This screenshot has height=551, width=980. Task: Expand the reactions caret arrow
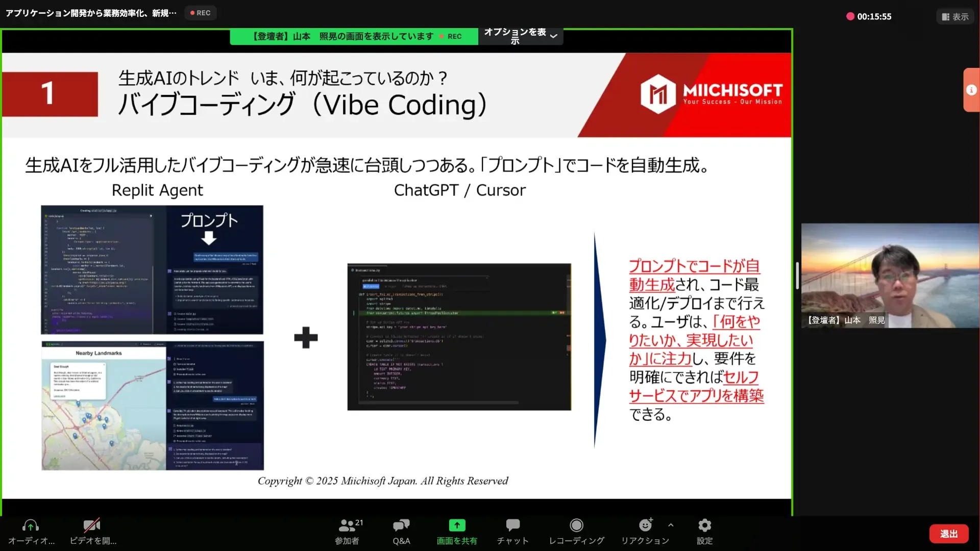[671, 525]
